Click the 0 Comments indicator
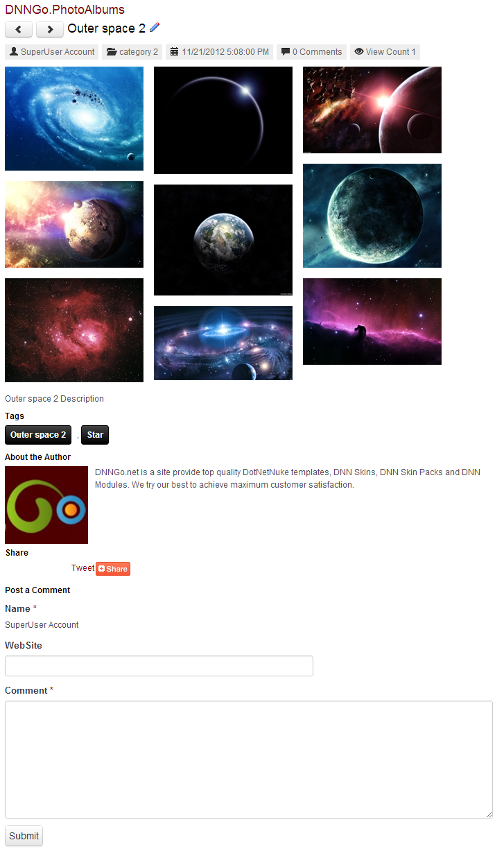Screen dimensions: 504x856 click(312, 52)
